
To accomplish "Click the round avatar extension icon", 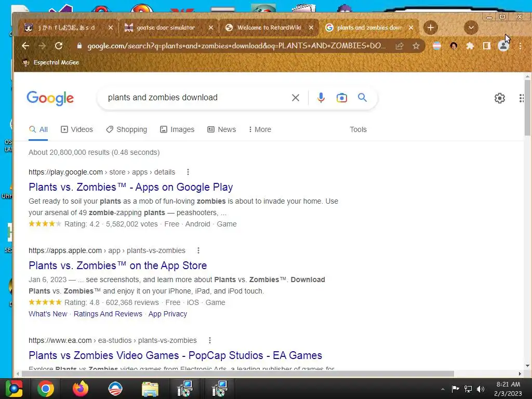I will [454, 46].
